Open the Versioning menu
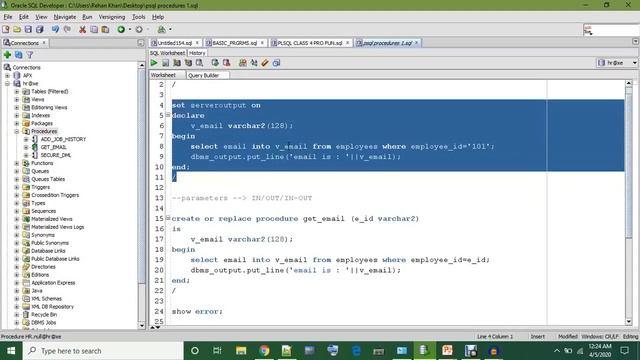The image size is (640, 360). 112,17
